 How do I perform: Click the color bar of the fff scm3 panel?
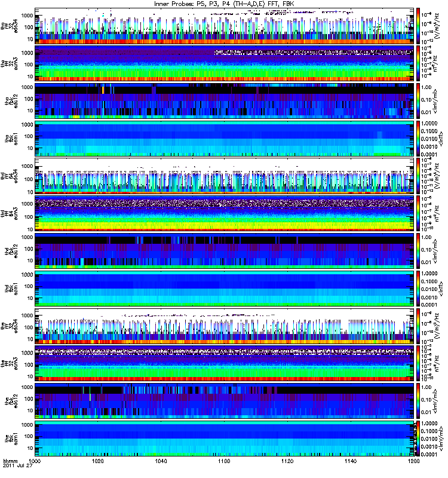[x=418, y=363]
